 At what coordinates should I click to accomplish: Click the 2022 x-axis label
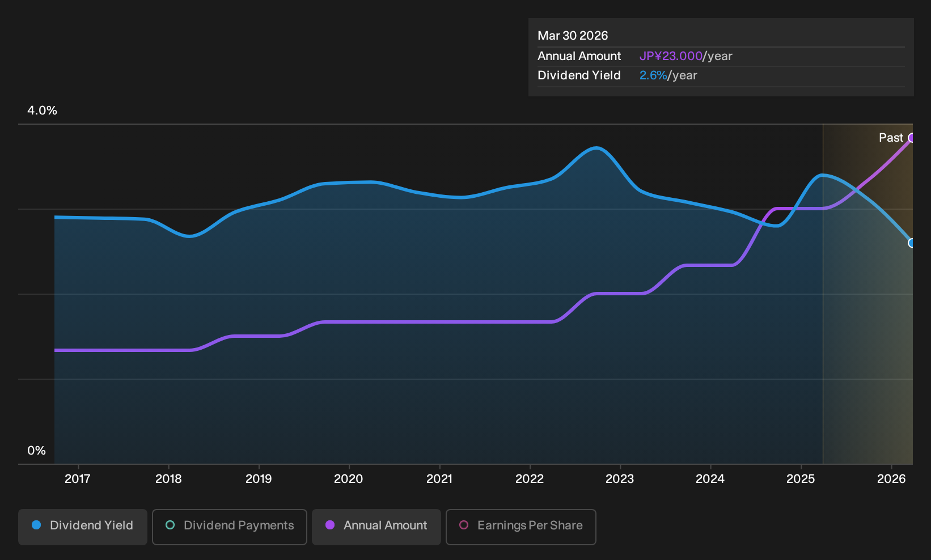[x=530, y=479]
